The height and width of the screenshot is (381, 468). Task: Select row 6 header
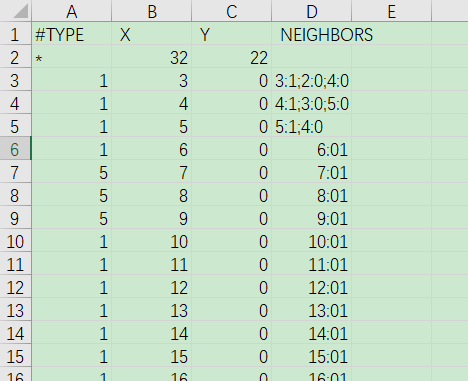tap(15, 149)
